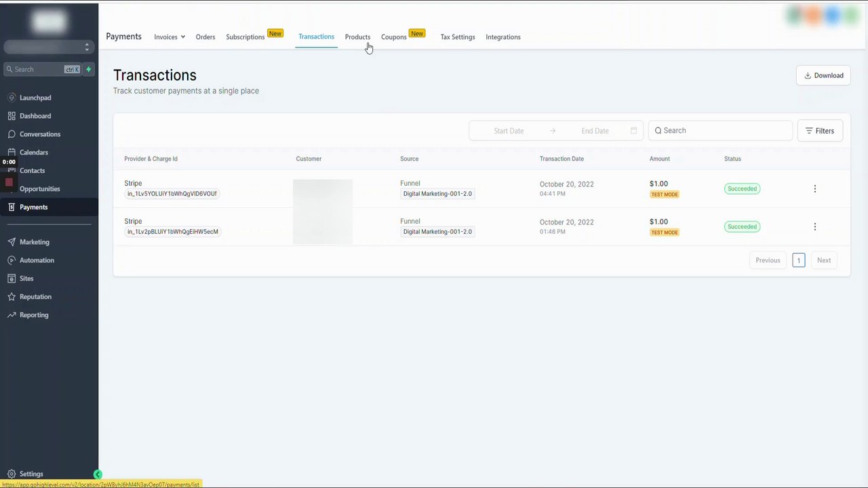Open Automation section
The image size is (868, 488).
coord(37,260)
